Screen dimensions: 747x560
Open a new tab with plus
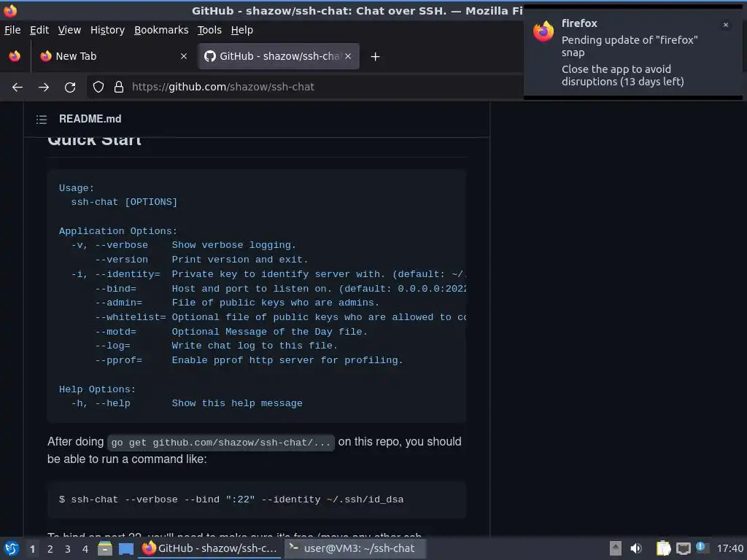click(x=376, y=57)
